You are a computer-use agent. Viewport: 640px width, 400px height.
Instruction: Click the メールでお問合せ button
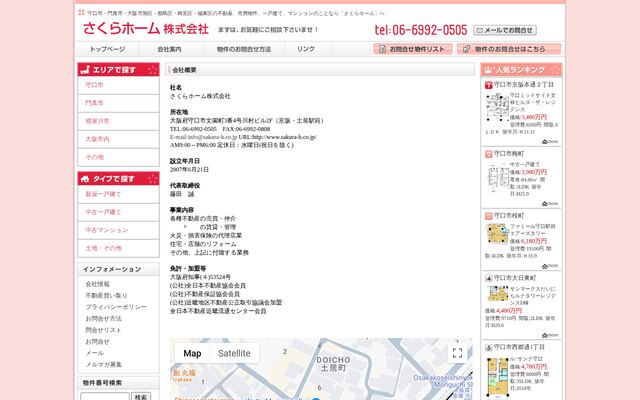click(505, 30)
